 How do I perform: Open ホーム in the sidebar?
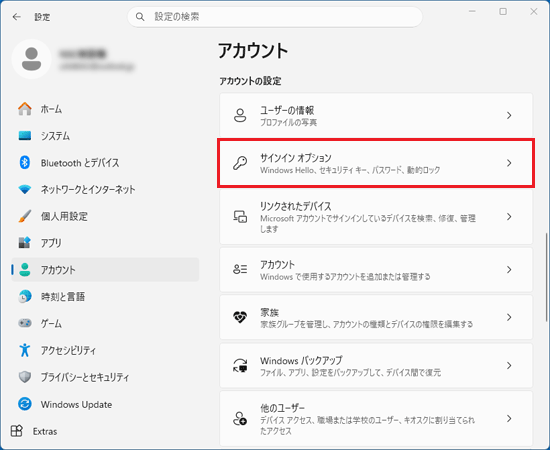[x=51, y=109]
